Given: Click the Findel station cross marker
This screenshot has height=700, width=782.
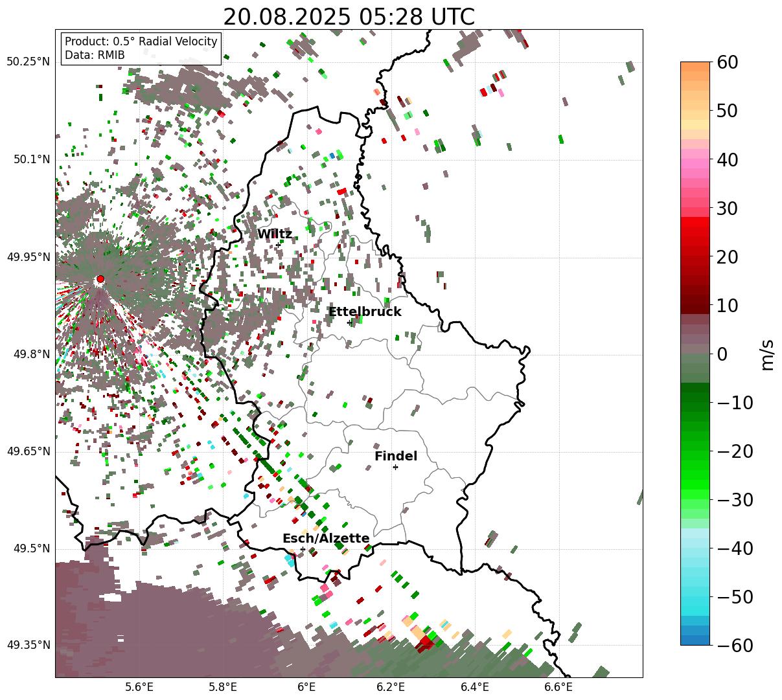Looking at the screenshot, I should 395,467.
